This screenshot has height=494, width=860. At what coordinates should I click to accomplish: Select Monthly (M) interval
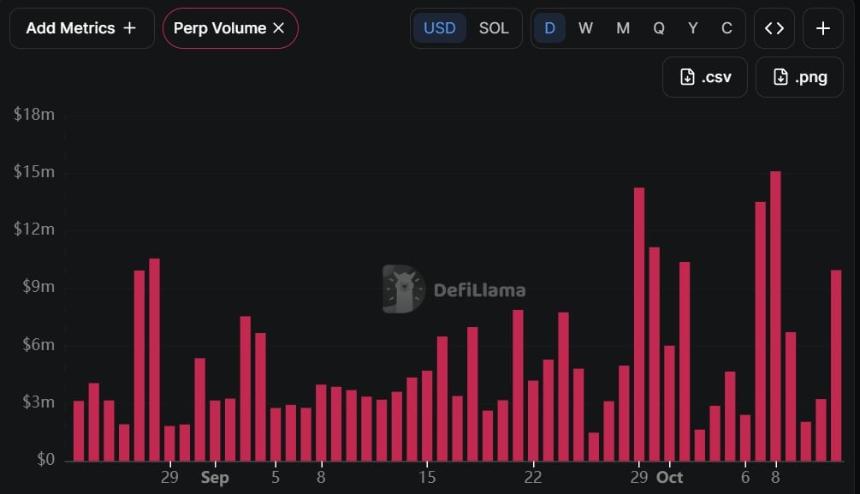[623, 28]
